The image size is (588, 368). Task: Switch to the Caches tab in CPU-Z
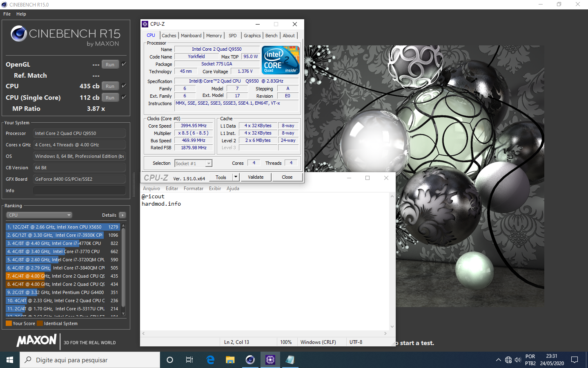[x=169, y=36]
